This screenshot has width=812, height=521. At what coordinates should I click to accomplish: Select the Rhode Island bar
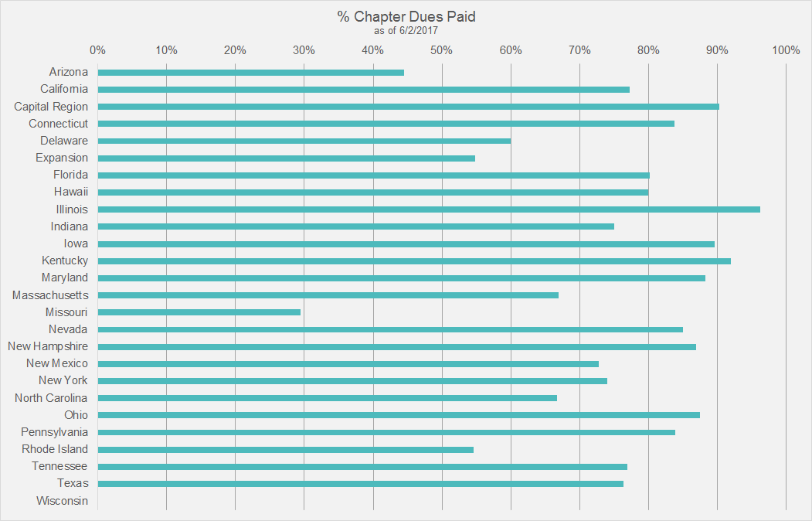pyautogui.click(x=286, y=450)
